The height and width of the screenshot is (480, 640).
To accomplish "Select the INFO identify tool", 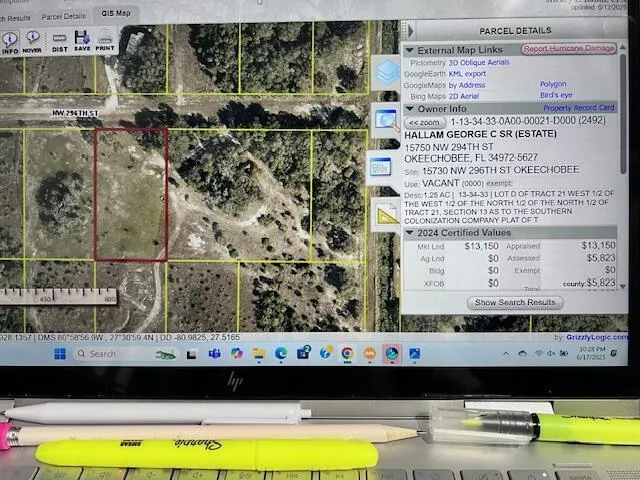I will click(9, 42).
